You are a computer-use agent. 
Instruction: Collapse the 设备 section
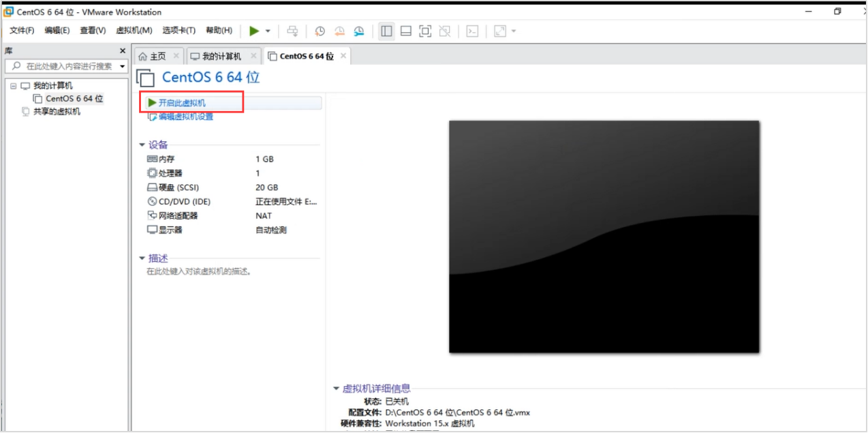point(142,145)
